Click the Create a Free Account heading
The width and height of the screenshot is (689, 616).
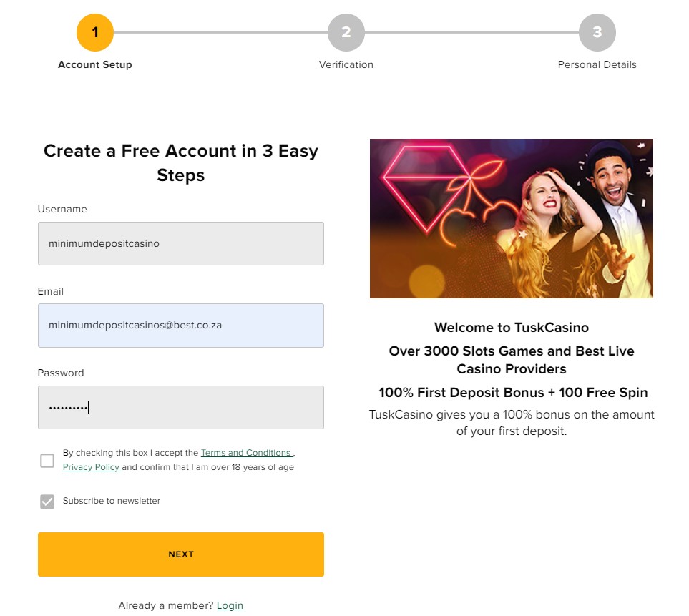click(x=181, y=163)
